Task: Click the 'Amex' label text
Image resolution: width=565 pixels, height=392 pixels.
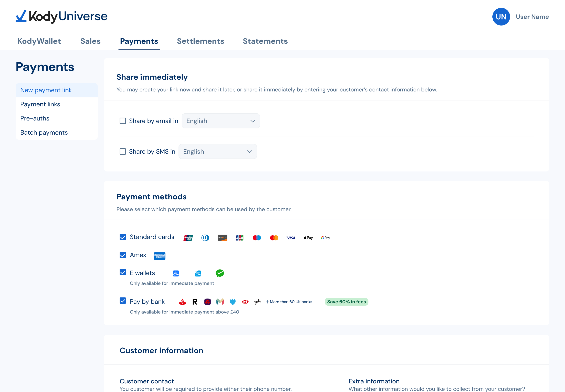Action: click(x=138, y=255)
